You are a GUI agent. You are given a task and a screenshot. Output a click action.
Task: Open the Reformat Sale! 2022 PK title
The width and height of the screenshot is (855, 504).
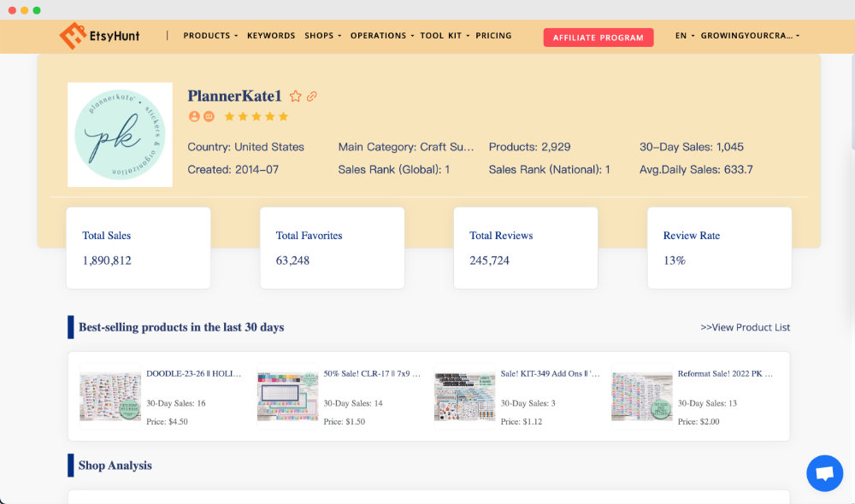click(x=725, y=374)
